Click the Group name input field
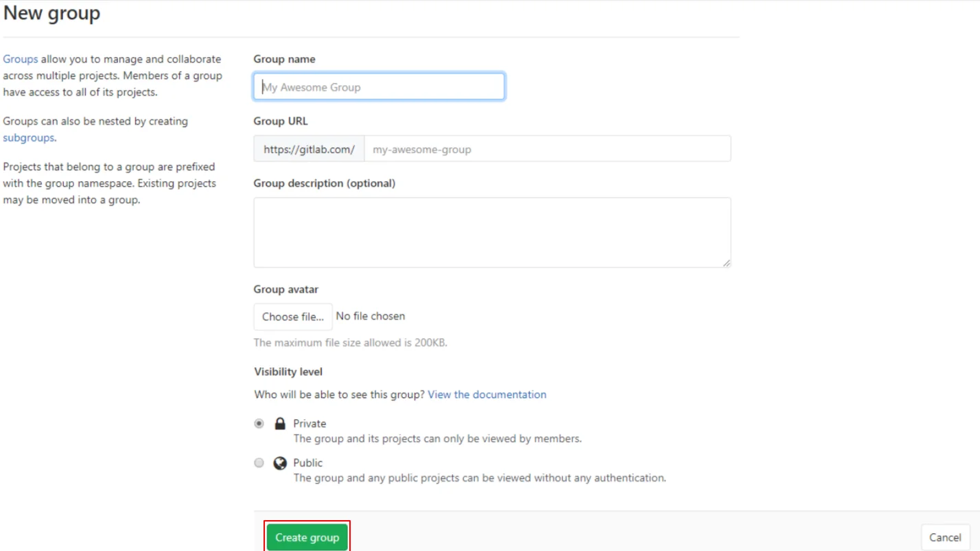The image size is (980, 551). pyautogui.click(x=379, y=87)
